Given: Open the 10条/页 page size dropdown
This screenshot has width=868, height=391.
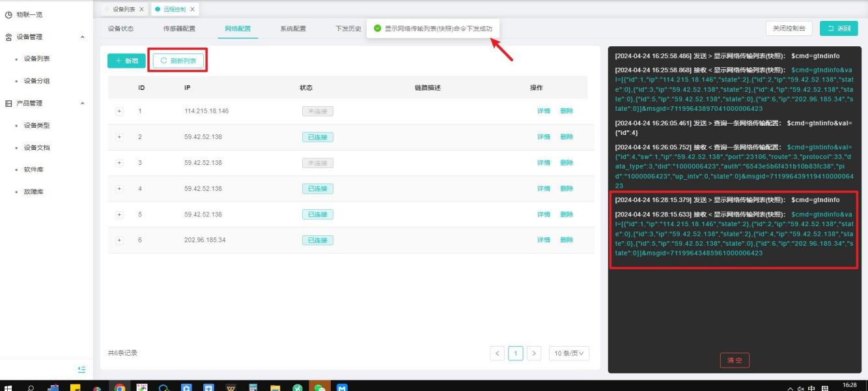Looking at the screenshot, I should pyautogui.click(x=568, y=353).
